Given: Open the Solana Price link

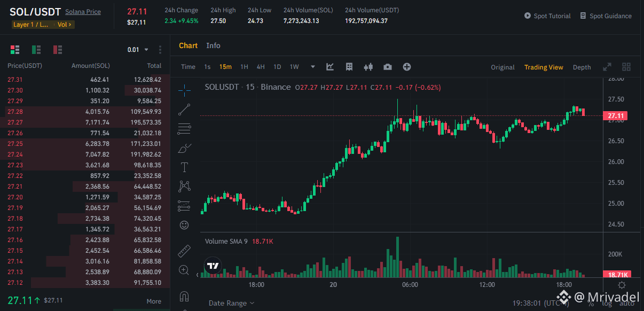Looking at the screenshot, I should coord(83,12).
